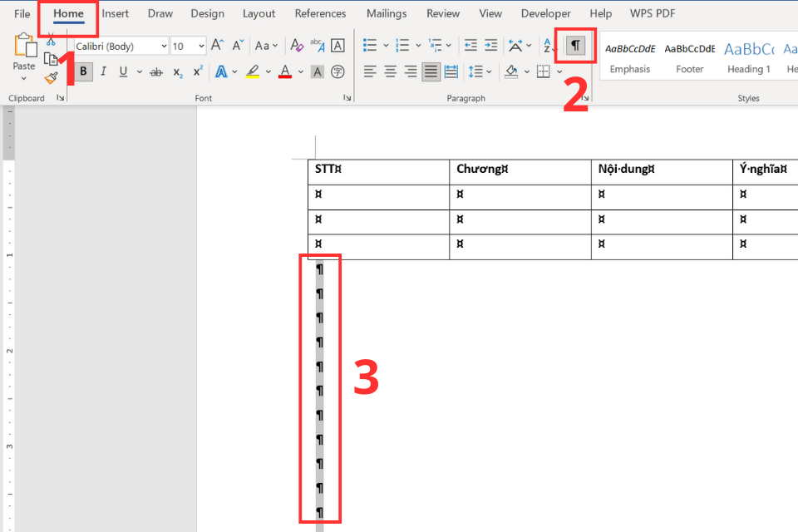Select the Format Painter brush

coord(51,78)
